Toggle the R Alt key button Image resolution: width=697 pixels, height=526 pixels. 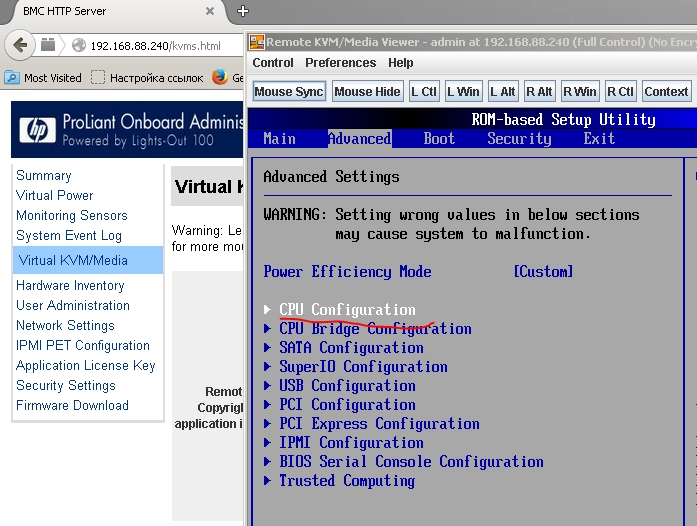539,92
